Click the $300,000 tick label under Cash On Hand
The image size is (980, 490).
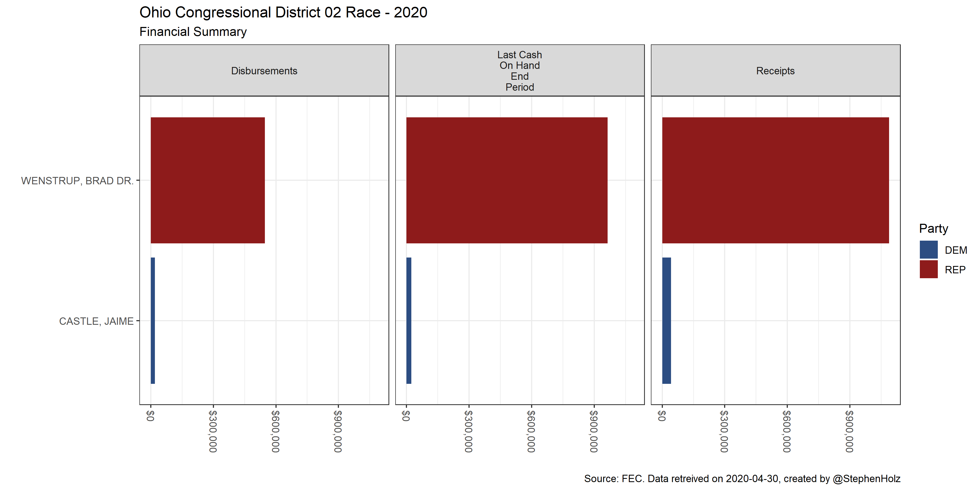469,431
